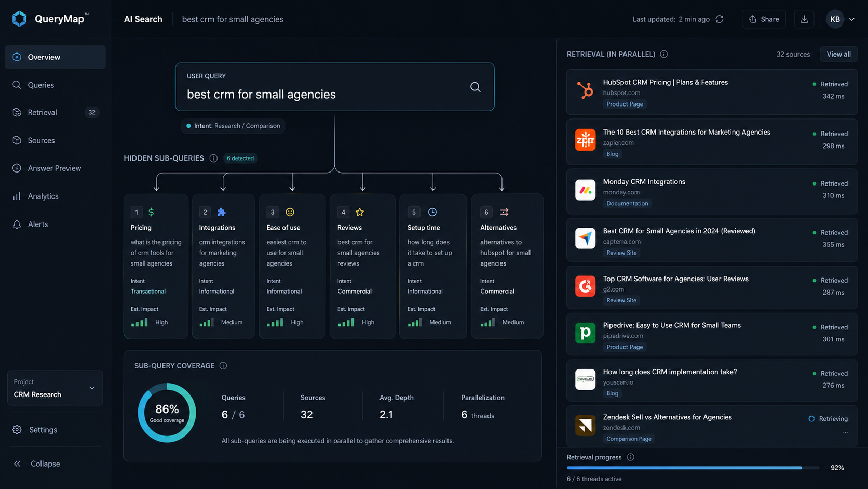Click the View all button
Viewport: 868px width, 489px height.
point(838,54)
